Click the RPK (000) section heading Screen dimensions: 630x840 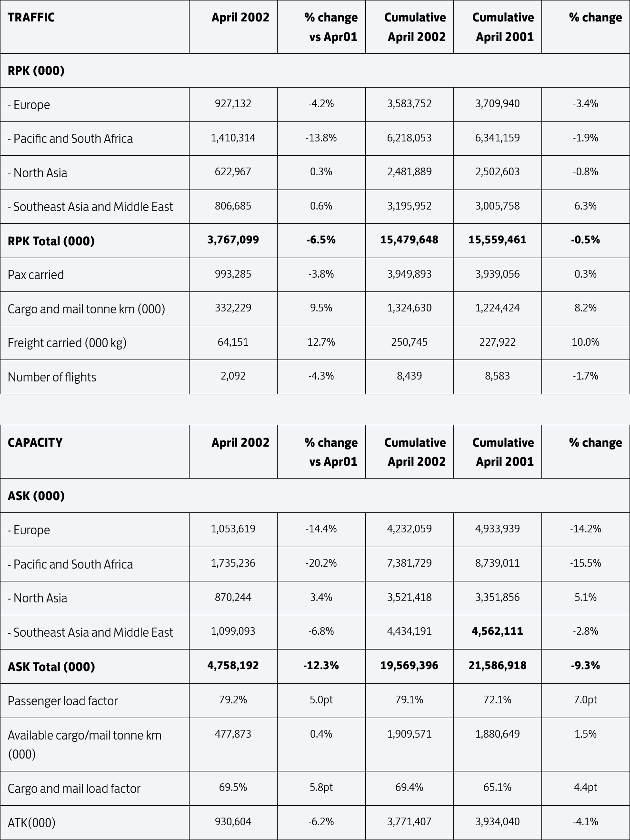36,71
